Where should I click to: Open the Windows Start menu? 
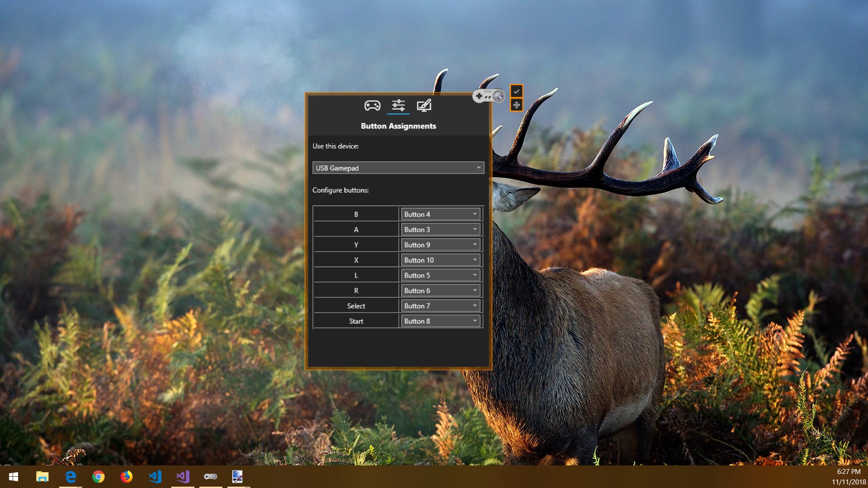coord(14,477)
